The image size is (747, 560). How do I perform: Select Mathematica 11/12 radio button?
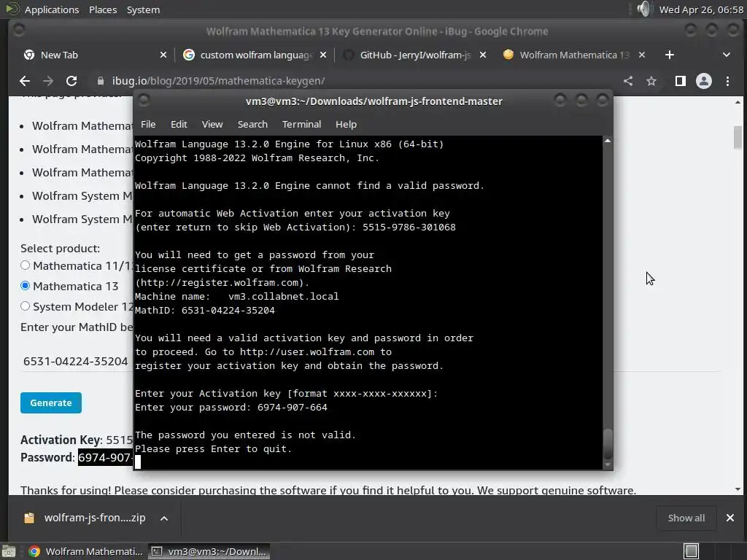(26, 265)
